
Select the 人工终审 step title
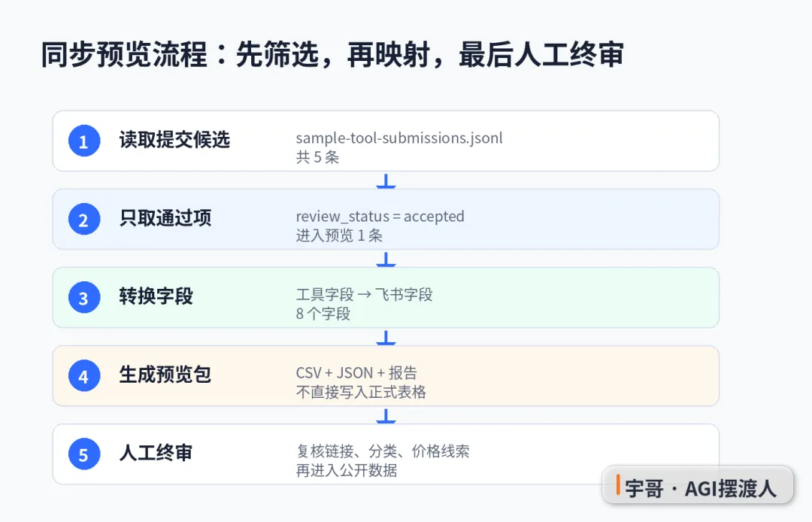coord(156,453)
